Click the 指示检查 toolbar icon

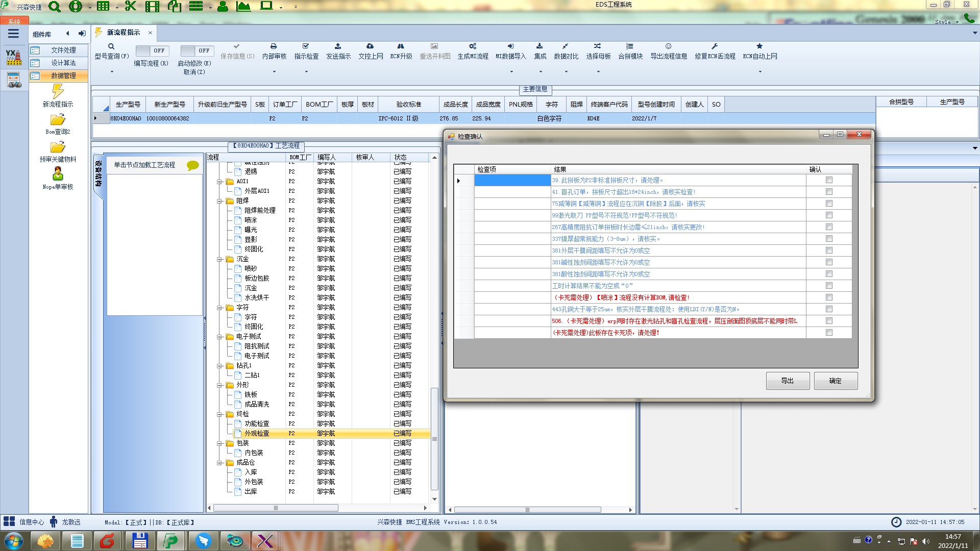click(x=306, y=46)
